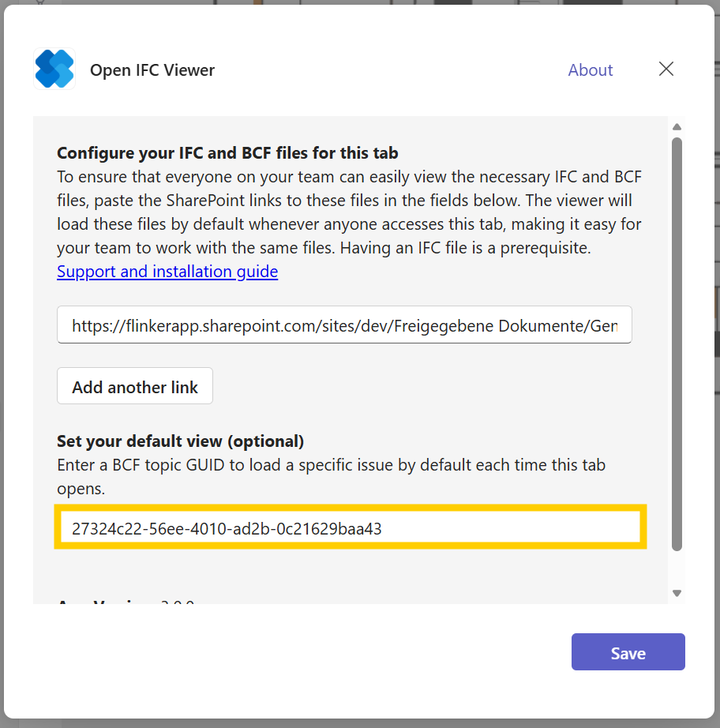This screenshot has width=720, height=728.
Task: Click the Open IFC Viewer app logo
Action: pyautogui.click(x=54, y=69)
